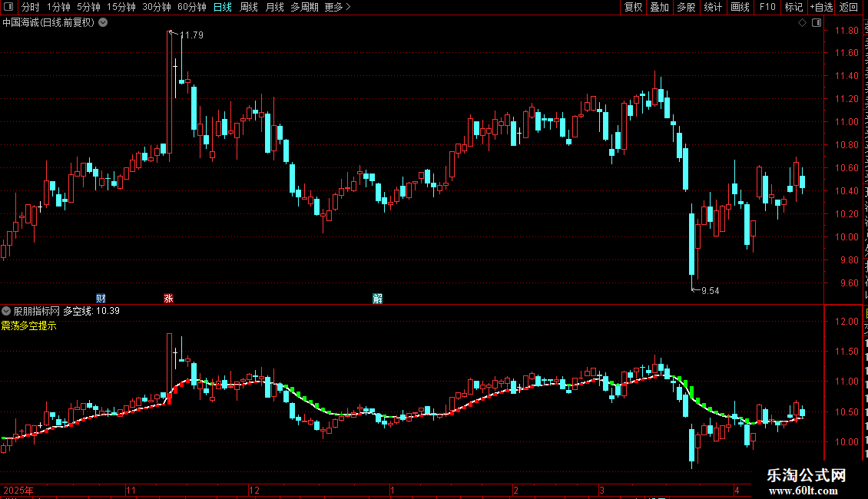Viewport: 868px width, 499px height.
Task: Open dropdown next to 中国海诚 title
Action: [x=103, y=23]
